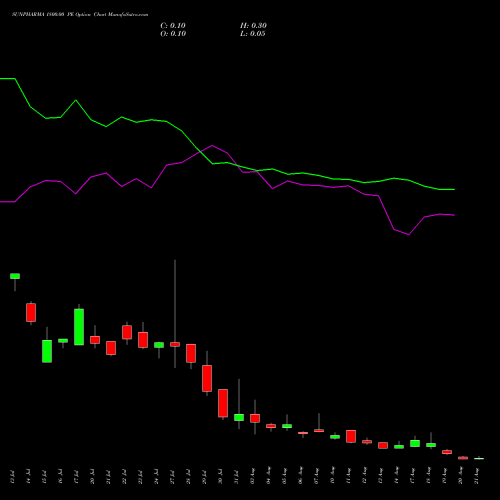Click the tall green candle for 17 Jul
This screenshot has height=500, width=500.
[79, 327]
